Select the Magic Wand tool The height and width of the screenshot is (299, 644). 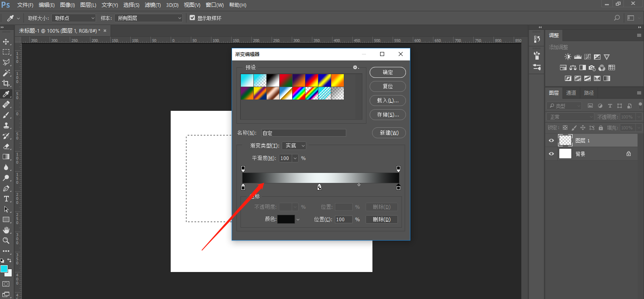click(6, 73)
